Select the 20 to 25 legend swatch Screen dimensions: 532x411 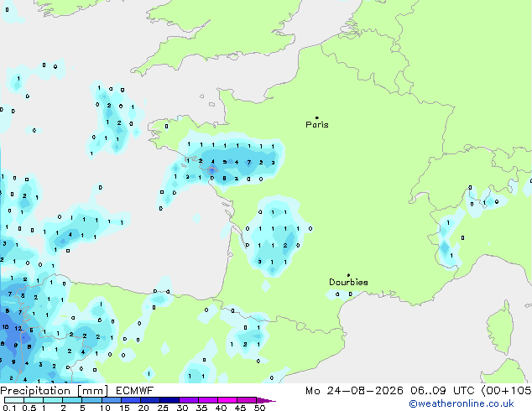pos(149,400)
